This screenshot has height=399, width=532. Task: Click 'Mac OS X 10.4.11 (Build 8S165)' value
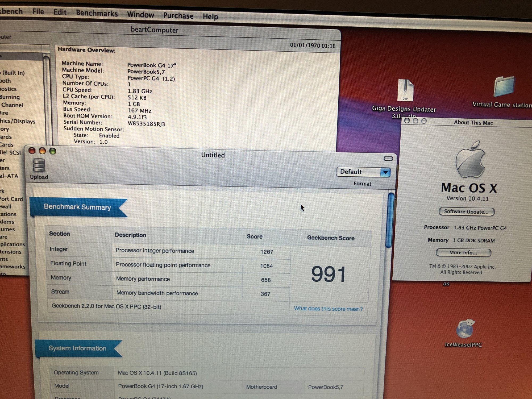157,373
